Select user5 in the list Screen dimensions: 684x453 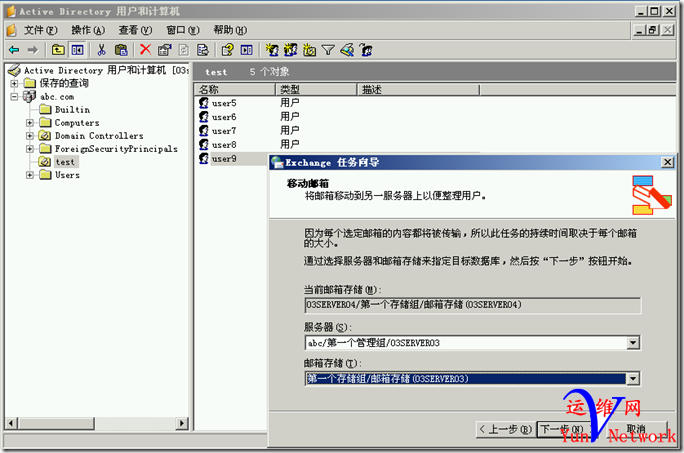[x=224, y=103]
